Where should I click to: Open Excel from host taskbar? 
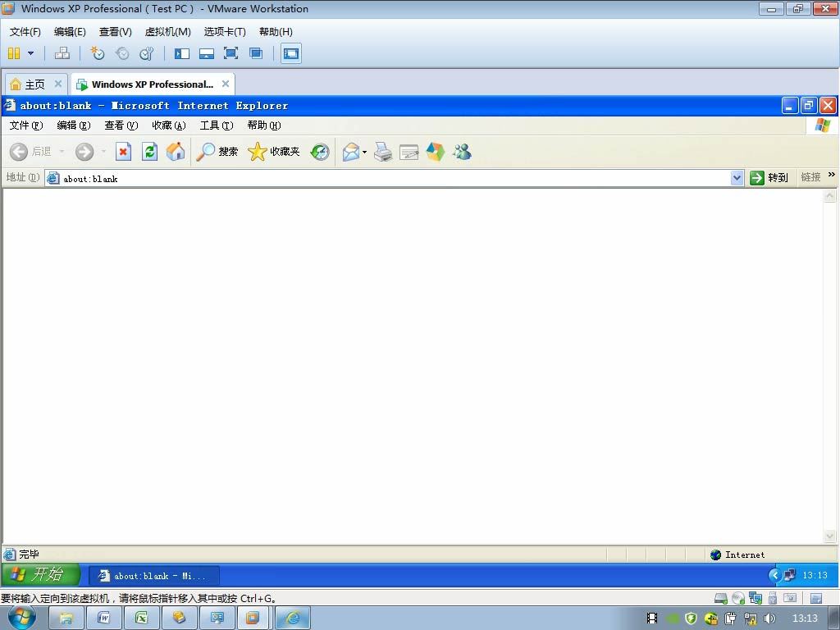click(141, 619)
